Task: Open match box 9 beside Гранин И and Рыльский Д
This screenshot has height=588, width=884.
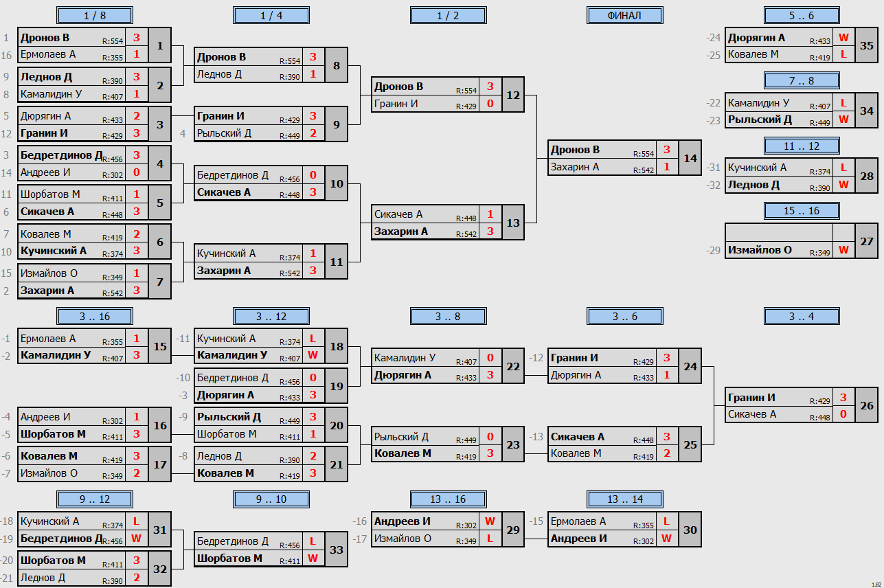Action: coord(337,124)
